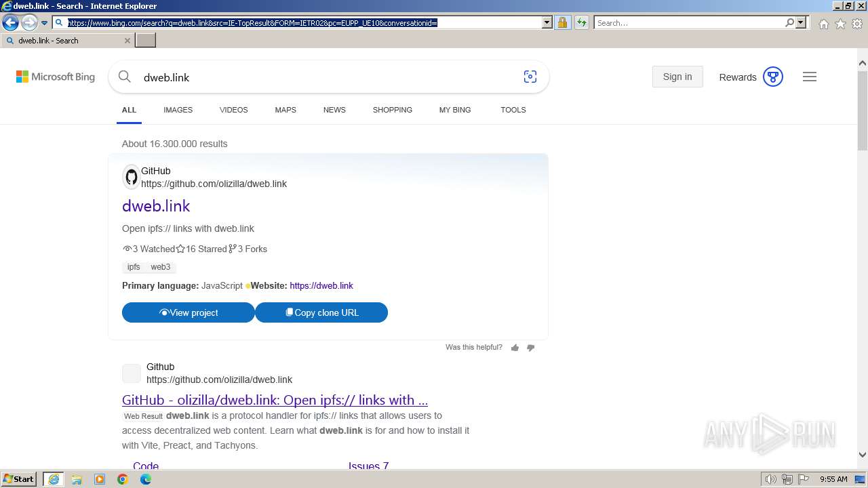Open the Favorites star icon
The image size is (868, 488).
840,24
